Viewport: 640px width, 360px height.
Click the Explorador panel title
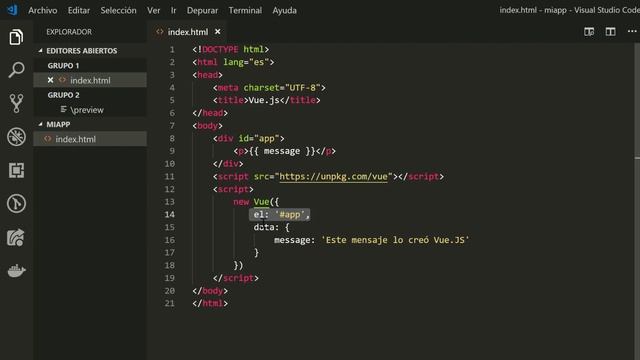[x=69, y=32]
